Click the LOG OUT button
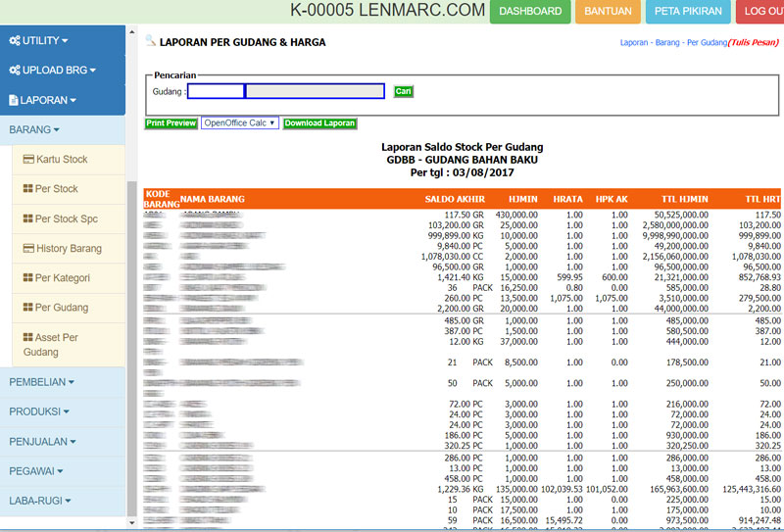This screenshot has width=784, height=532. (760, 11)
